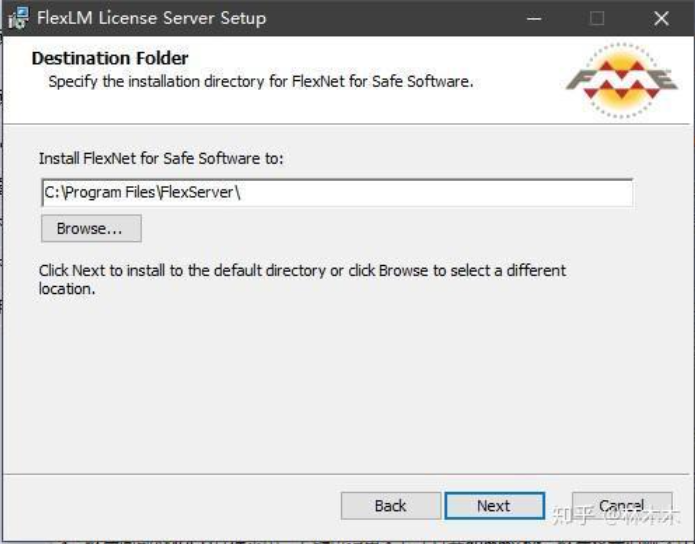Click the 'FlexLM License Server Setup' title text

(152, 19)
